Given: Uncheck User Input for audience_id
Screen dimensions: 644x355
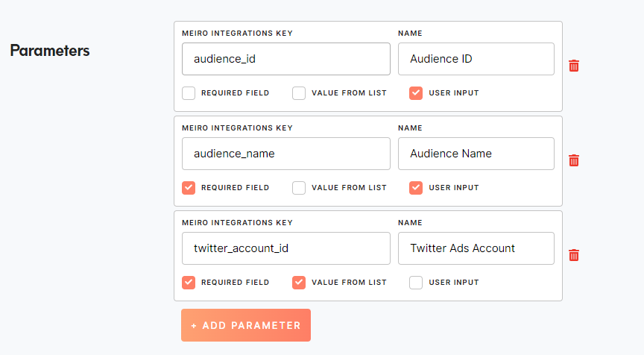Looking at the screenshot, I should click(416, 93).
